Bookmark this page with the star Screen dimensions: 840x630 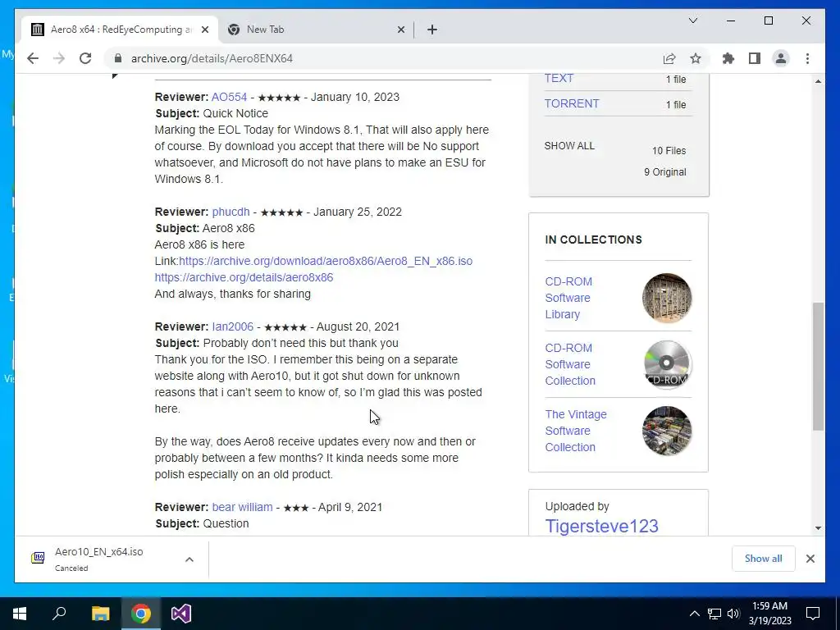click(x=696, y=58)
